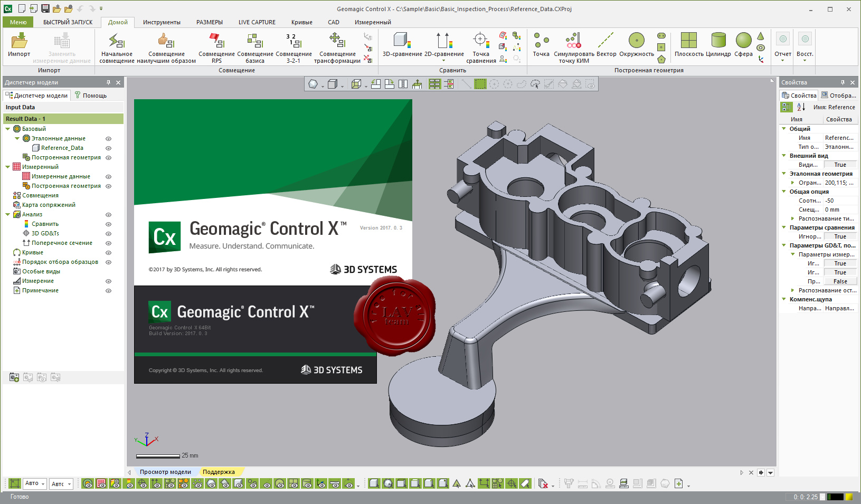The image size is (861, 504).
Task: Collapse the Анализ tree node
Action: click(x=7, y=214)
